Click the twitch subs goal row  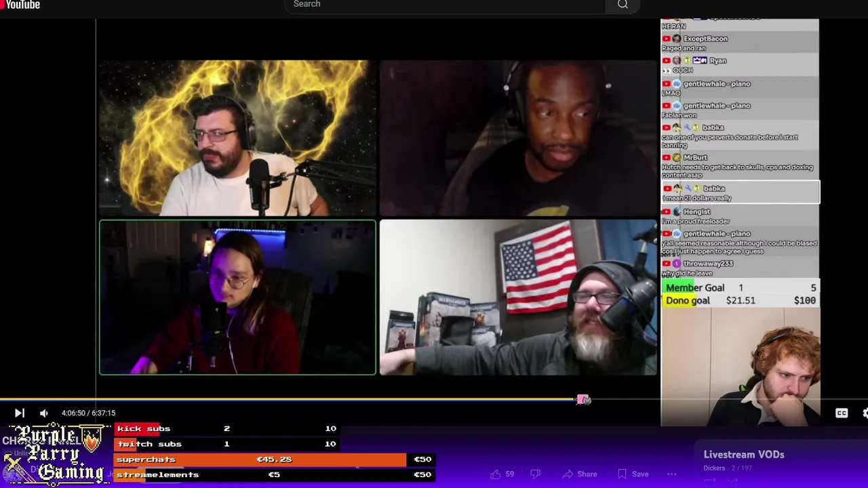coord(226,444)
